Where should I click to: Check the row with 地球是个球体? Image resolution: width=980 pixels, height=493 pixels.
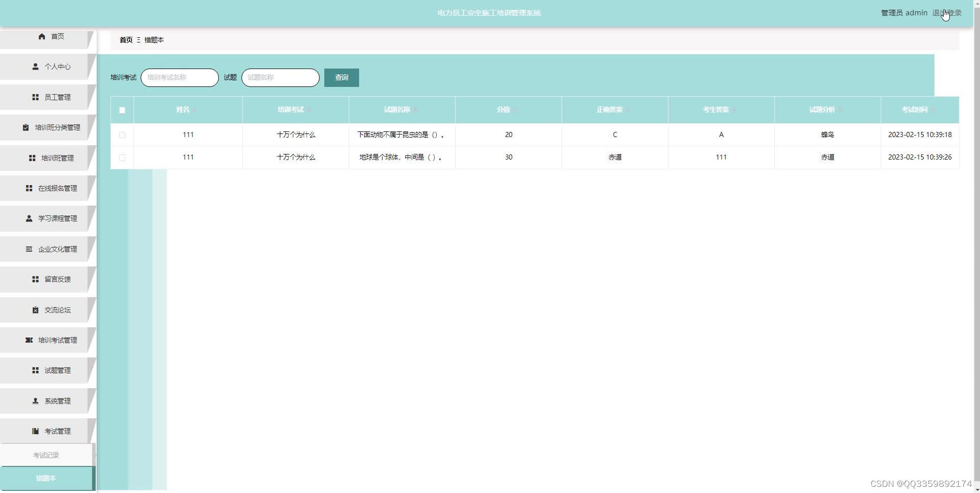click(x=122, y=158)
